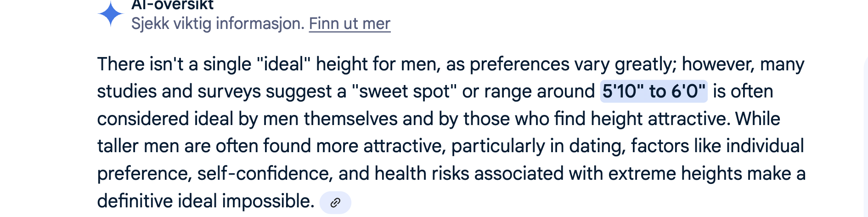868x217 pixels.
Task: Click the source link chip icon
Action: tap(335, 202)
